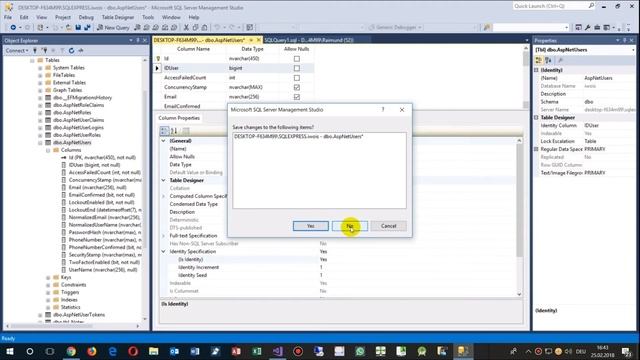Screen dimensions: 640x360
Task: Click the Save toolbar icon
Action: pyautogui.click(x=78, y=27)
